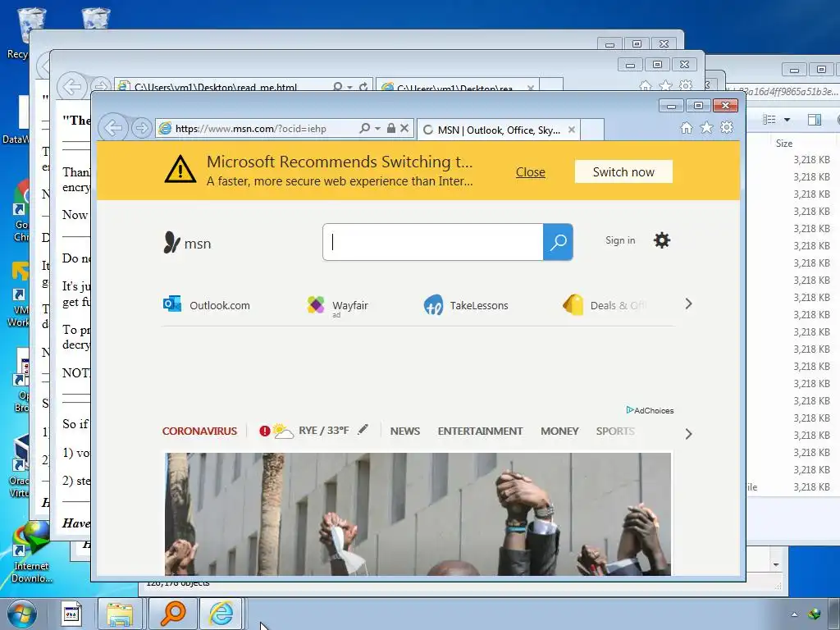
Task: Open the File Explorer taskbar icon
Action: point(120,614)
